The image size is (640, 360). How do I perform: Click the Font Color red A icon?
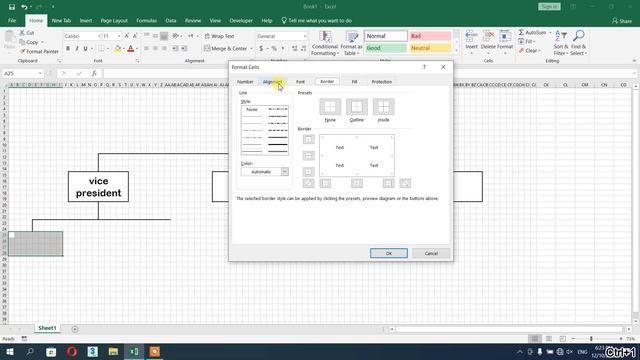click(x=131, y=49)
